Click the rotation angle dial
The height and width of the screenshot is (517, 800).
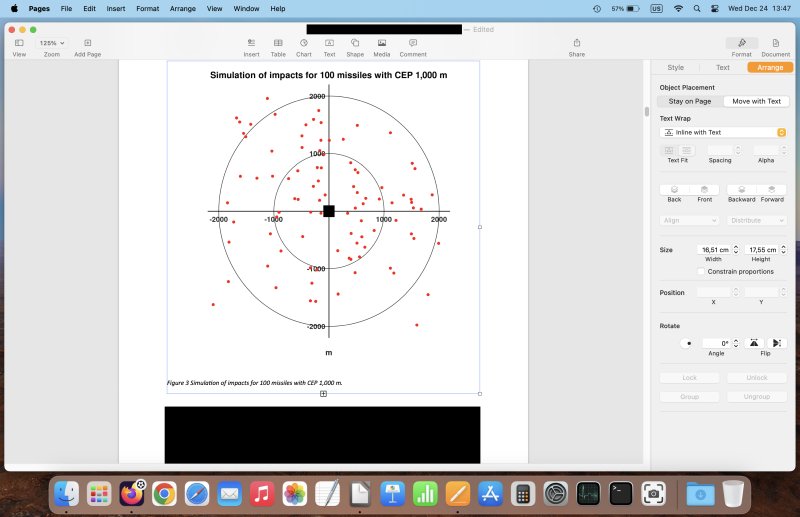[687, 343]
